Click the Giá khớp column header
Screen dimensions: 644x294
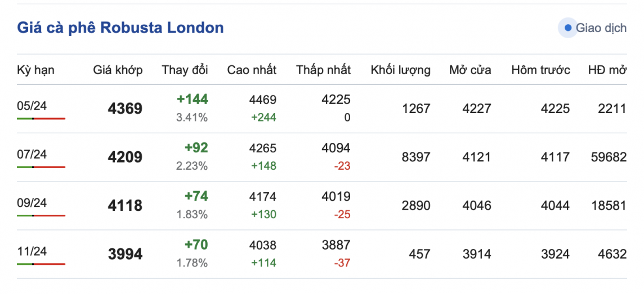click(x=118, y=70)
